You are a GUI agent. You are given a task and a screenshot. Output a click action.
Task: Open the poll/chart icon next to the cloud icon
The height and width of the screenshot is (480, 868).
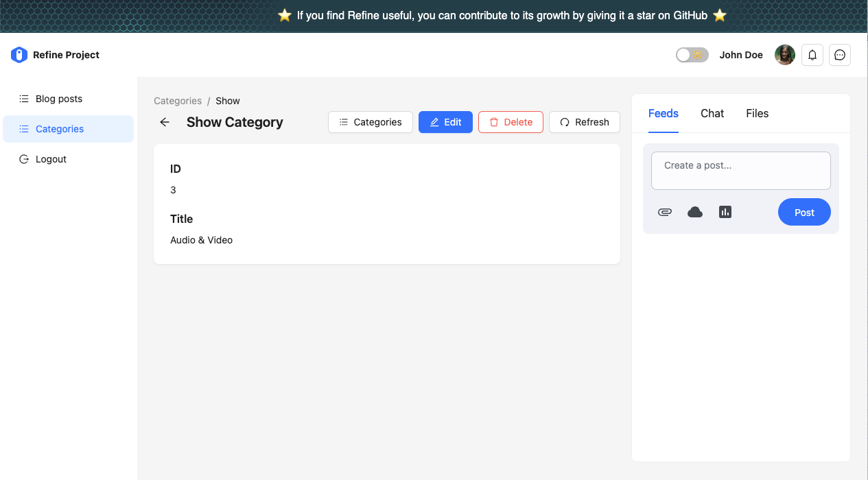point(725,212)
